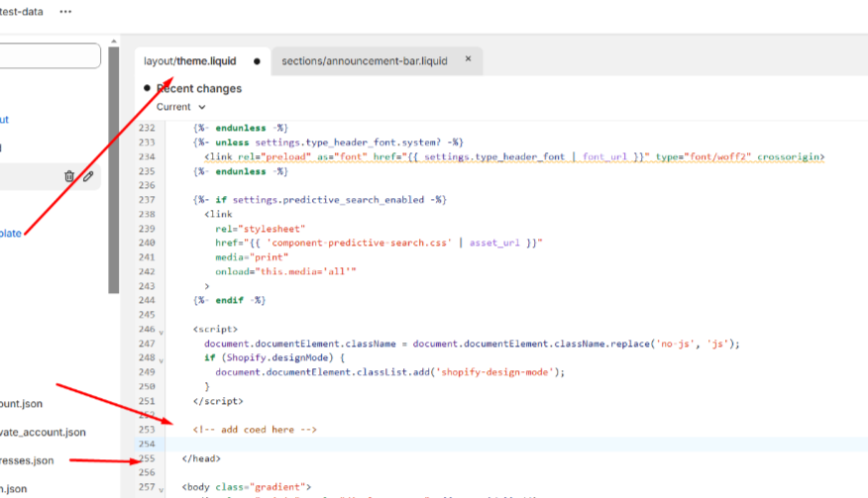Screen dimensions: 868x498
Task: Collapse the body tag at line 257
Action: (162, 490)
